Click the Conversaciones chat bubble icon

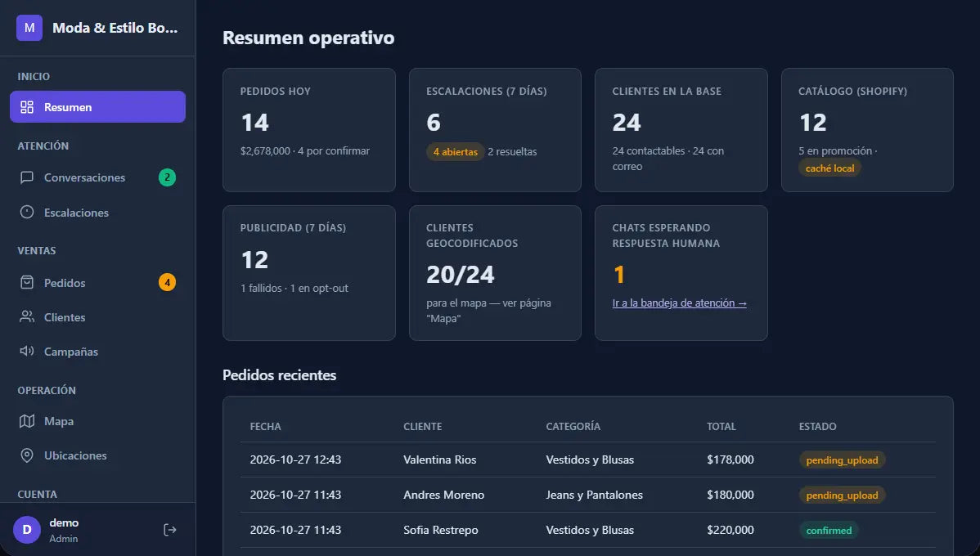point(27,177)
